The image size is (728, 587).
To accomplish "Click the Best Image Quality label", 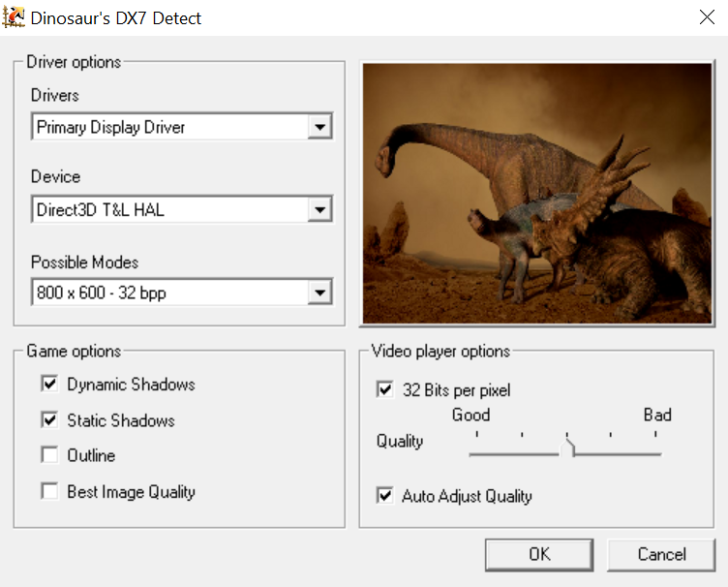I will coord(131,492).
